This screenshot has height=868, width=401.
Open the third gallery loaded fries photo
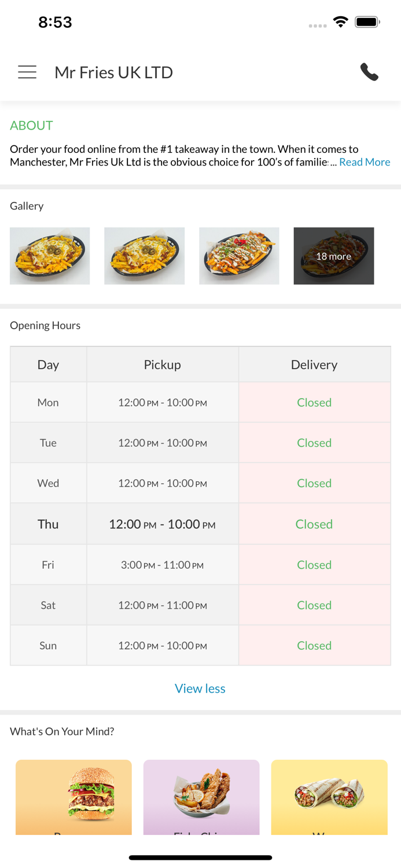point(239,256)
